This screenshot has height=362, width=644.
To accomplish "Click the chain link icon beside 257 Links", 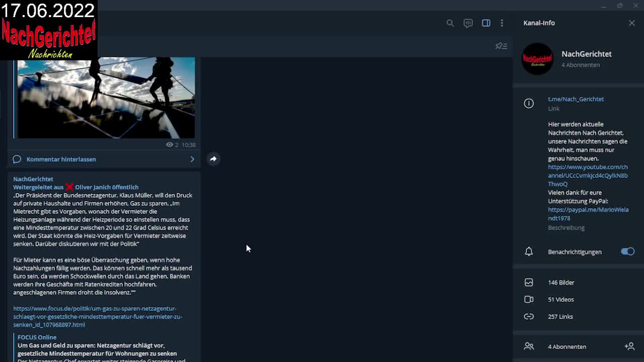I will (x=529, y=317).
